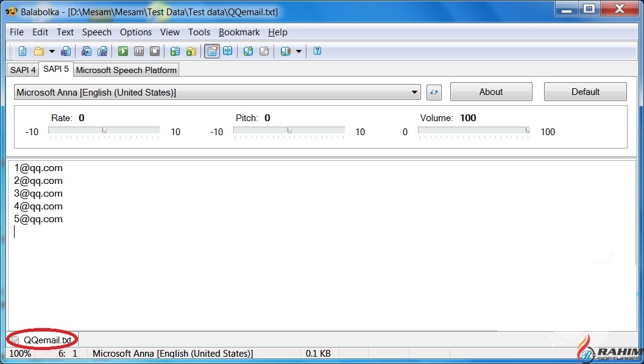Select the QQemail.txt document tab
644x364 pixels.
(x=43, y=340)
